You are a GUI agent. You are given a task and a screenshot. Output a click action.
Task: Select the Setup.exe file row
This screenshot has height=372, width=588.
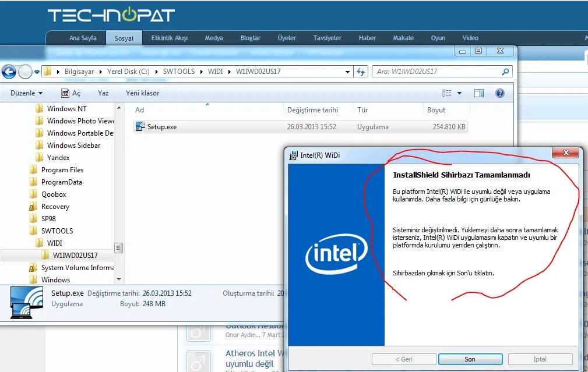click(300, 127)
